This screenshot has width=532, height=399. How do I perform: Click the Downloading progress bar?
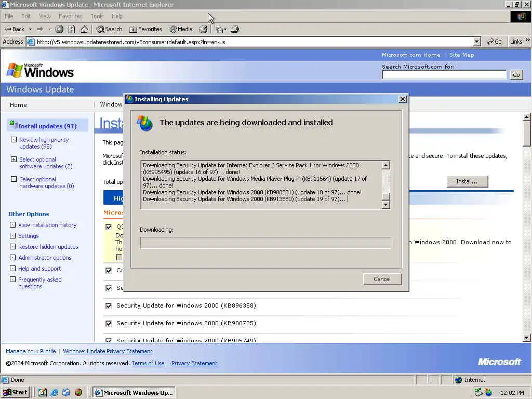pyautogui.click(x=265, y=243)
